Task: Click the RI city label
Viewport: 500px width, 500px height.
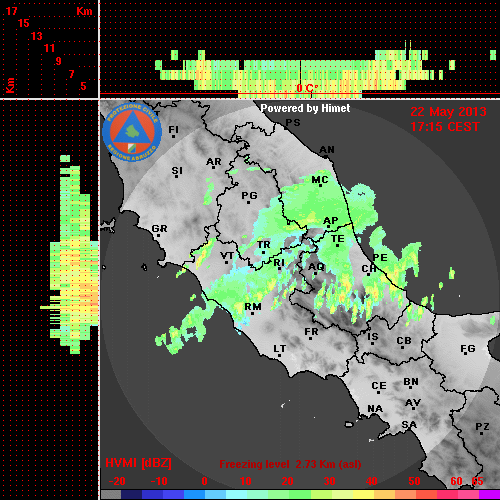Action: (279, 263)
